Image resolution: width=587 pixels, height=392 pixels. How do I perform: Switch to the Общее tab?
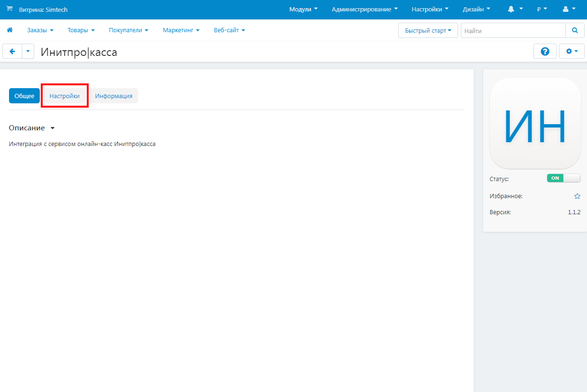tap(24, 96)
